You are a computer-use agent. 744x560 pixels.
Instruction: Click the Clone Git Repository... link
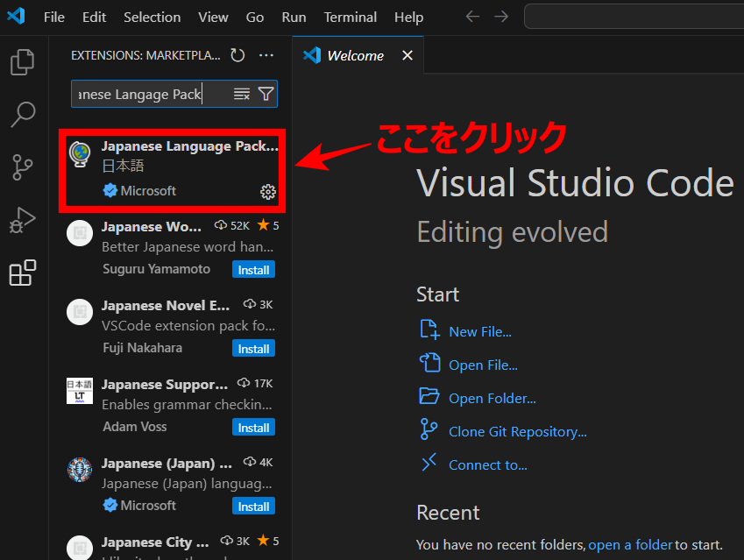coord(518,431)
